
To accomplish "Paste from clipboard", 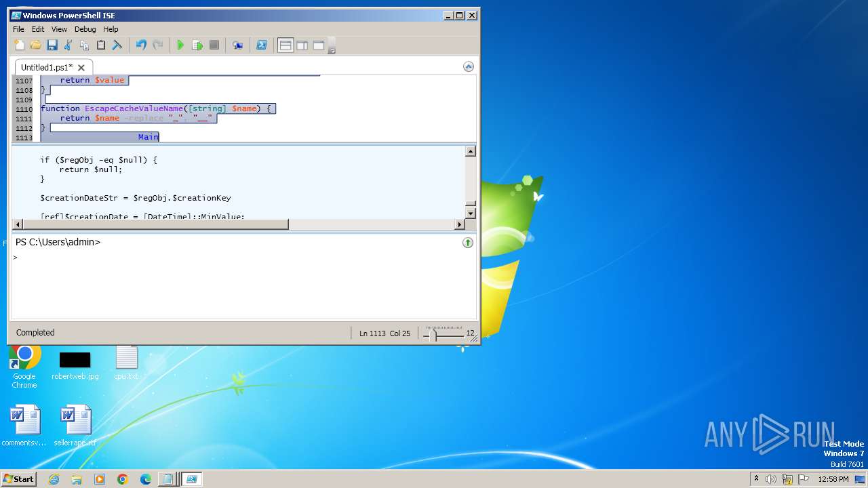I will click(101, 45).
